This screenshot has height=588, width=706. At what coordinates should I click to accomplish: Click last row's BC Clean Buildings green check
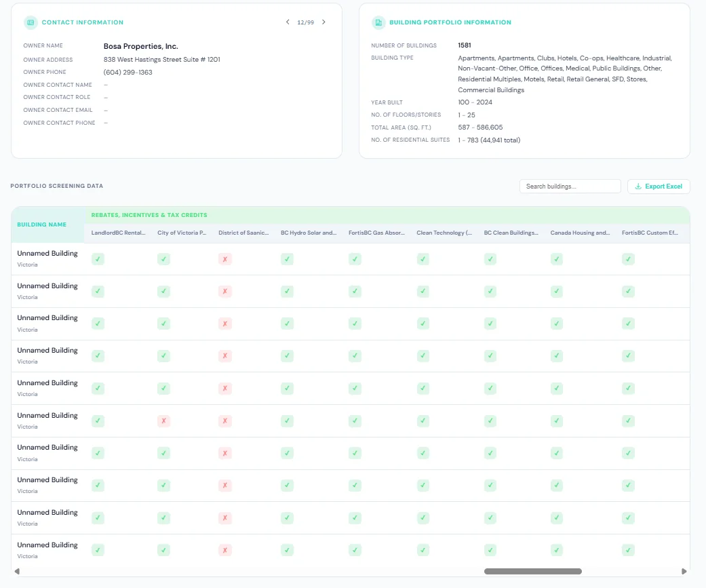click(490, 550)
